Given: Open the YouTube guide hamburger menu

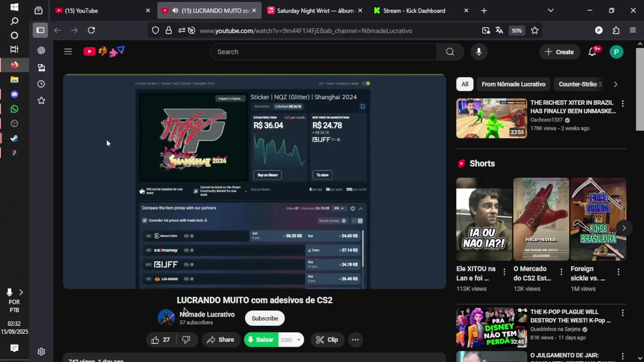Looking at the screenshot, I should [x=68, y=51].
